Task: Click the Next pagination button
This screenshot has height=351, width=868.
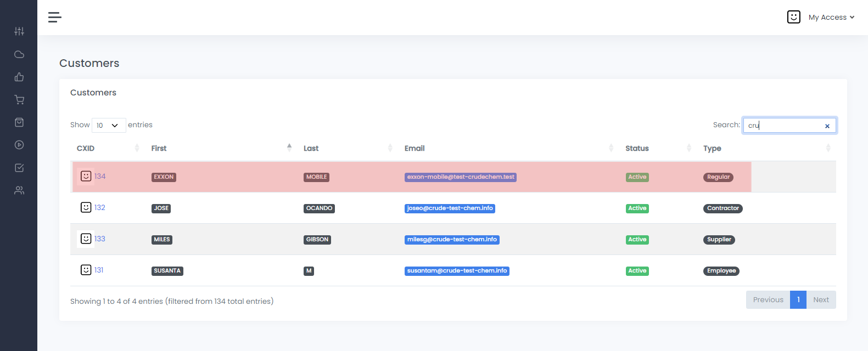Action: click(821, 300)
